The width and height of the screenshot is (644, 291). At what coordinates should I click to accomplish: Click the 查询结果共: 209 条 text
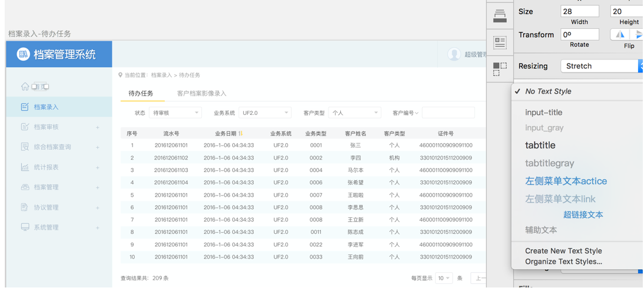(145, 278)
